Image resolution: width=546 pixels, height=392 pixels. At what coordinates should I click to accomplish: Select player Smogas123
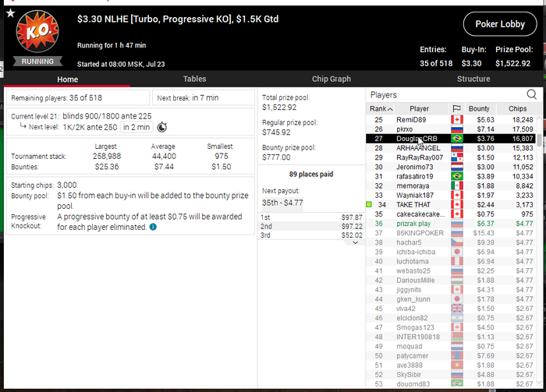(415, 327)
